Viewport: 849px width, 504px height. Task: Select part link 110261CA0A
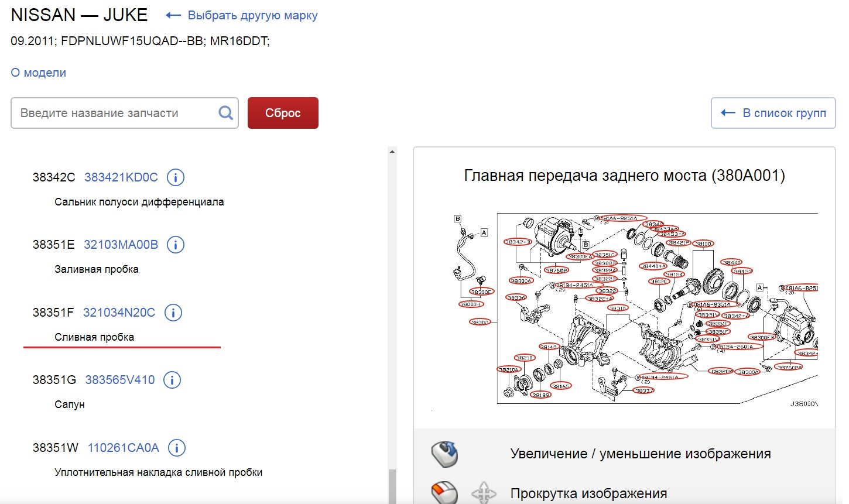pos(123,447)
